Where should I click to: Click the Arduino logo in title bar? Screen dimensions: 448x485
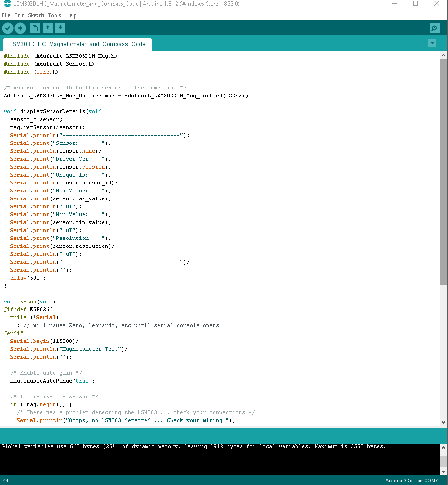(x=7, y=4)
